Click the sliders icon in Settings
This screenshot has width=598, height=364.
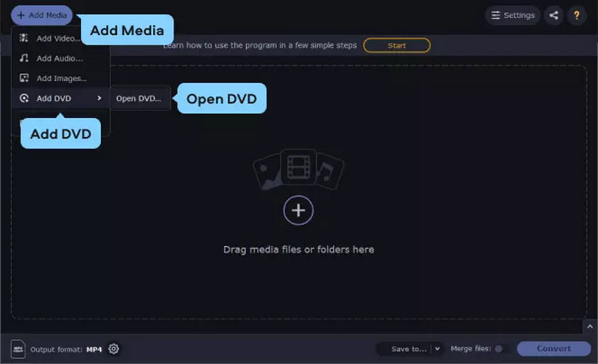[x=495, y=15]
